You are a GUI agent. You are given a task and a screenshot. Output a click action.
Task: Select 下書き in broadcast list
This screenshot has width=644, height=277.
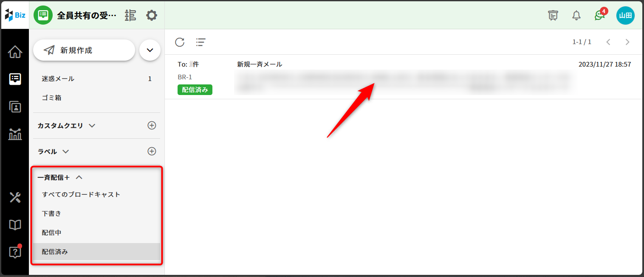pos(52,214)
